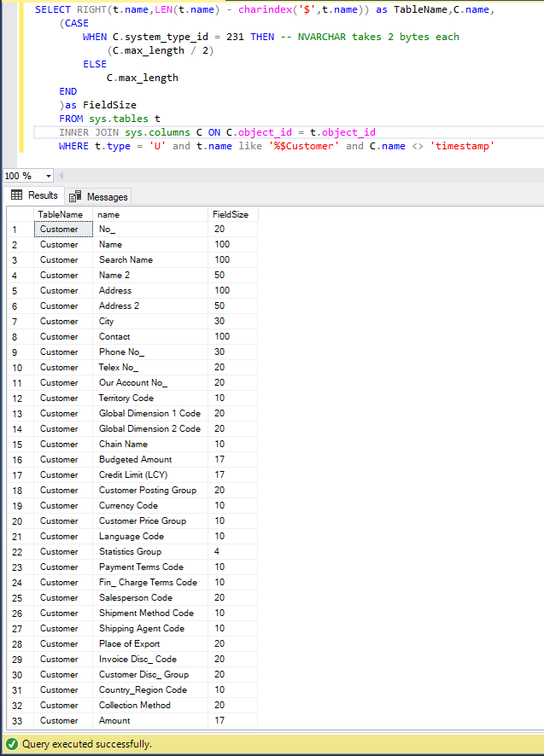This screenshot has height=756, width=544.
Task: Click the 'City' cell
Action: 150,321
